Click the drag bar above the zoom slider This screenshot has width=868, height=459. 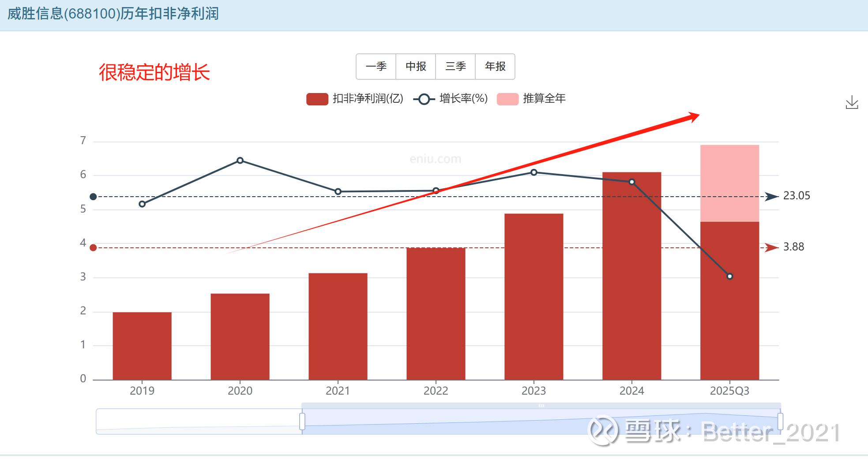[541, 406]
